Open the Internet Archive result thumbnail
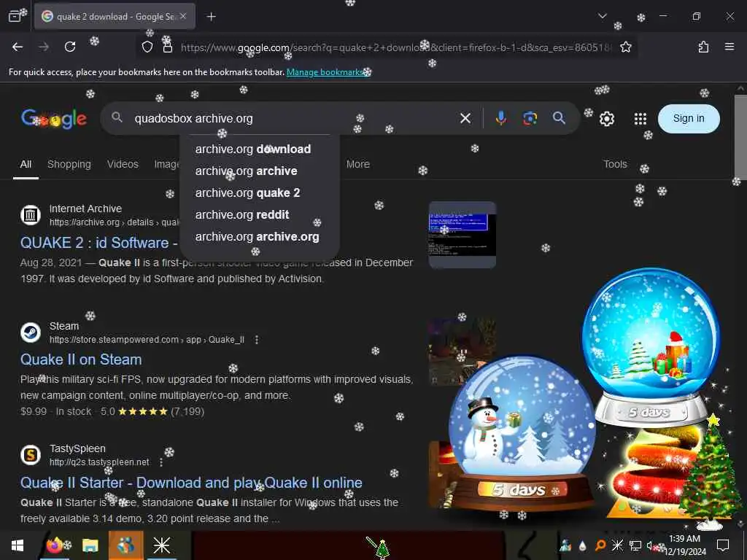Image resolution: width=747 pixels, height=560 pixels. pyautogui.click(x=462, y=235)
